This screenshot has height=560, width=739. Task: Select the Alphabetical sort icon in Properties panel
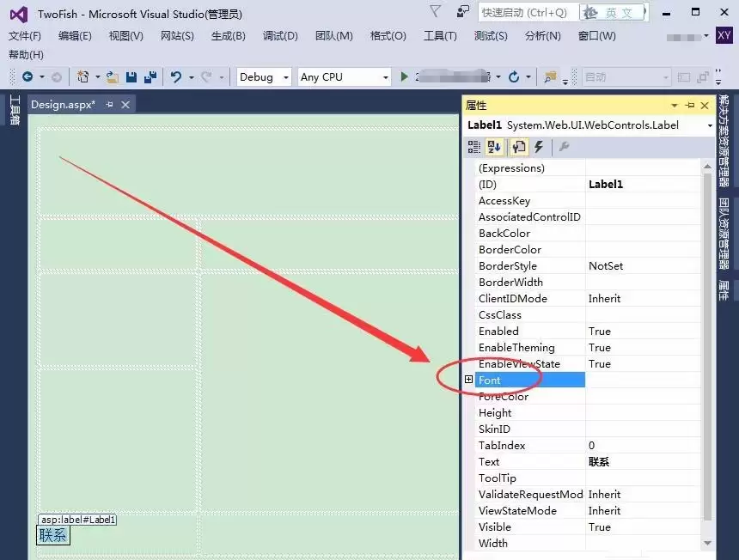click(494, 147)
